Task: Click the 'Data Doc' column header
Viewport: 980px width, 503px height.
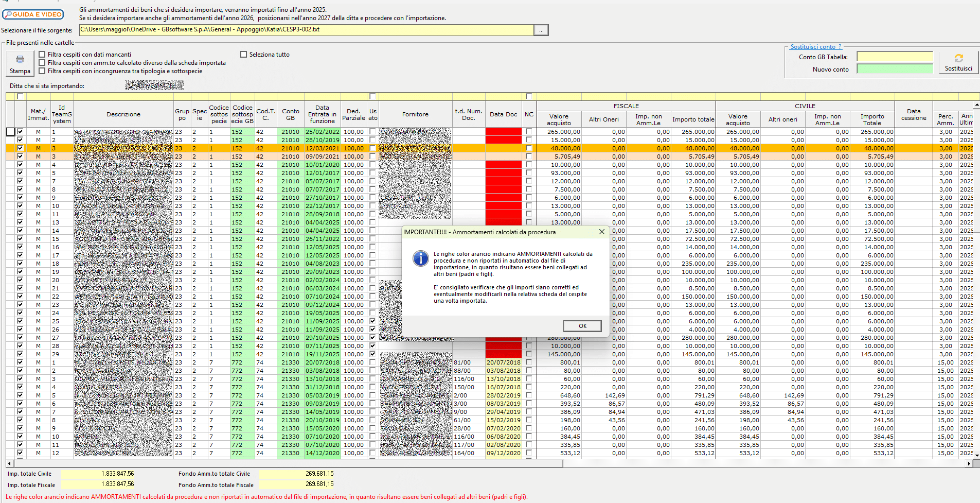Action: pos(504,114)
